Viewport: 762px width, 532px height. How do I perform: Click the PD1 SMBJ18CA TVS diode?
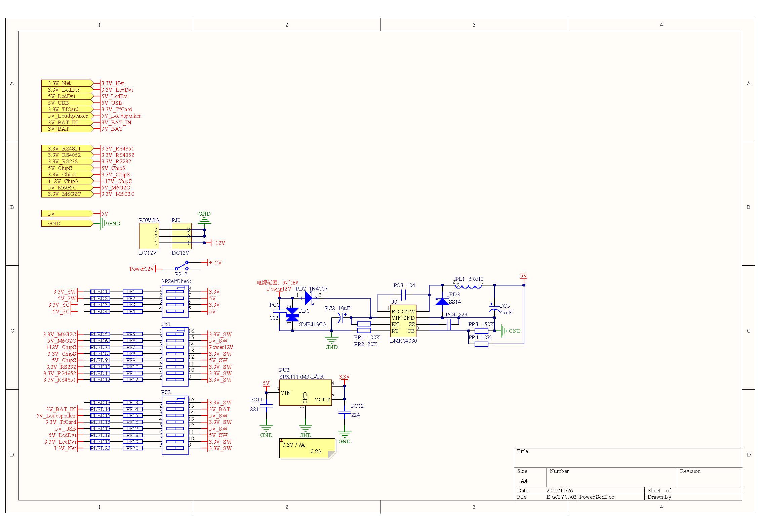pyautogui.click(x=292, y=315)
